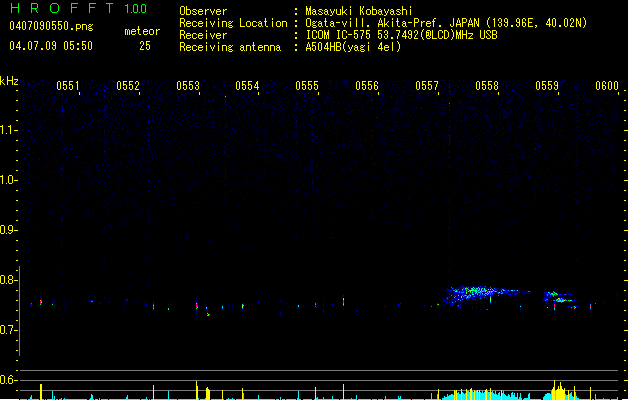This screenshot has width=629, height=400.
Task: Select Ogata-vill. Akita-Pref. JAPAN location text
Action: [446, 23]
